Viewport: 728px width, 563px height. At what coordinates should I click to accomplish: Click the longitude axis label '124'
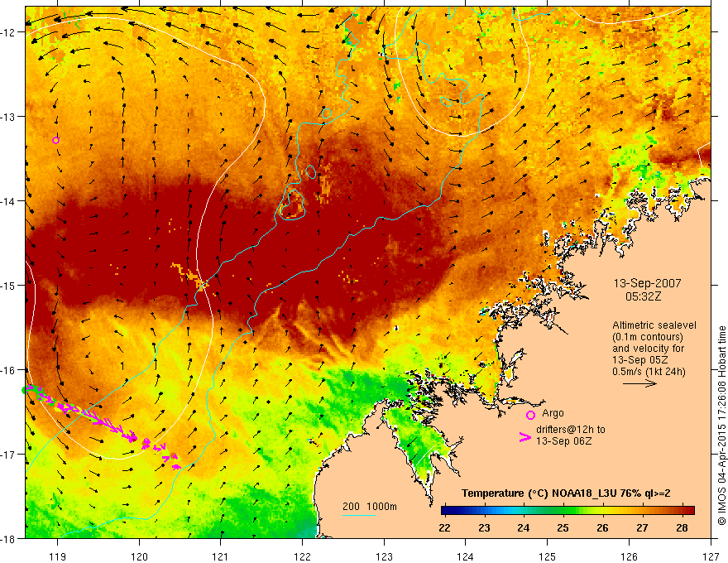[x=466, y=556]
